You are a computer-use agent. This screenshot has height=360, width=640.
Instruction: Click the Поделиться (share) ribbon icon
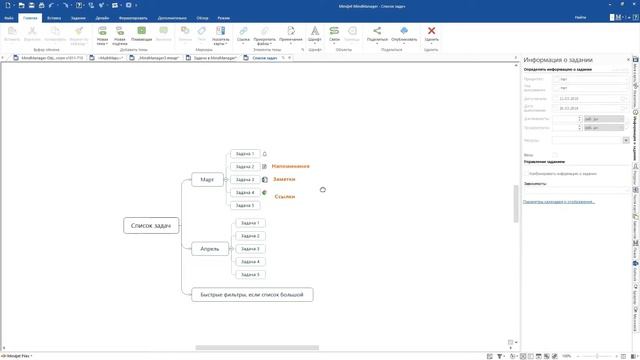pyautogui.click(x=377, y=31)
